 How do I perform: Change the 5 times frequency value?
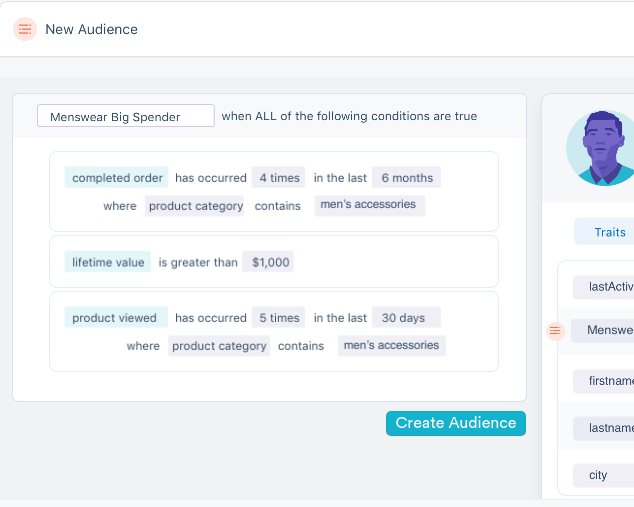coord(279,318)
